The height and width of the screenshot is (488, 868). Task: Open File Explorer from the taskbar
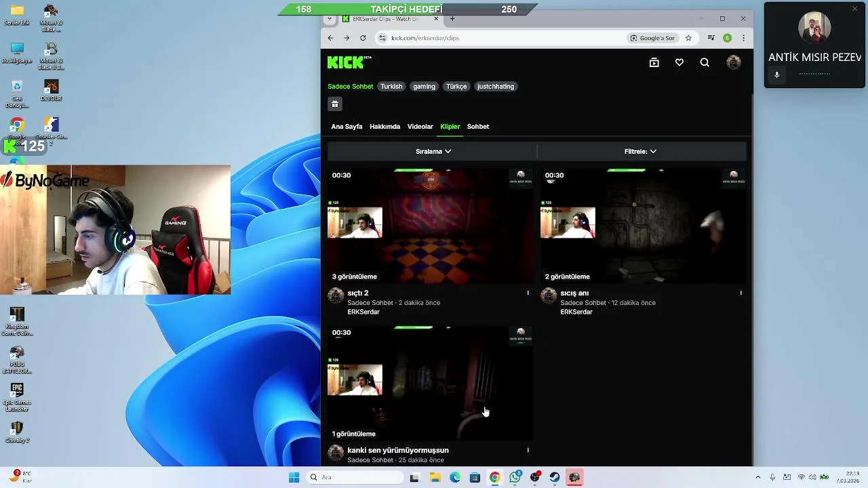435,477
